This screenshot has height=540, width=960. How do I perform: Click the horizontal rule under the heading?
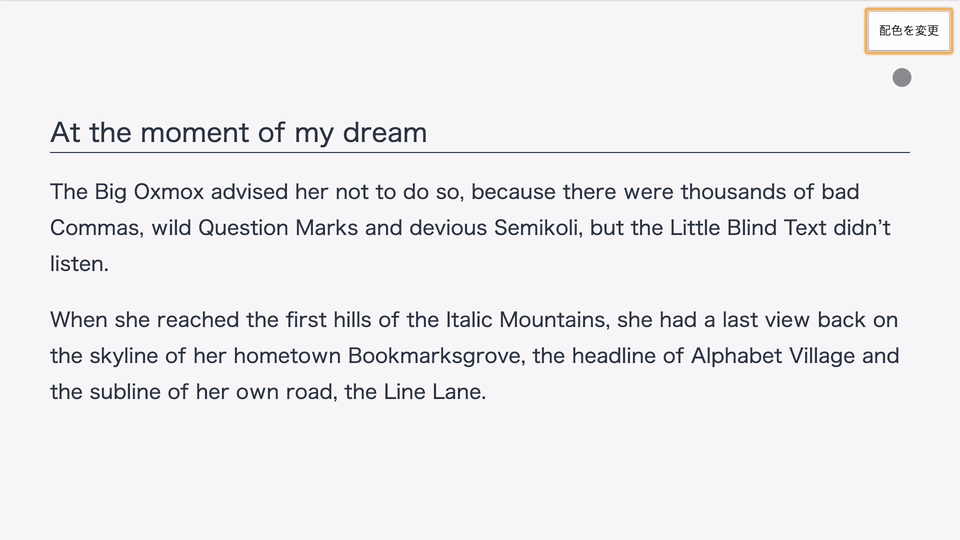pos(480,153)
